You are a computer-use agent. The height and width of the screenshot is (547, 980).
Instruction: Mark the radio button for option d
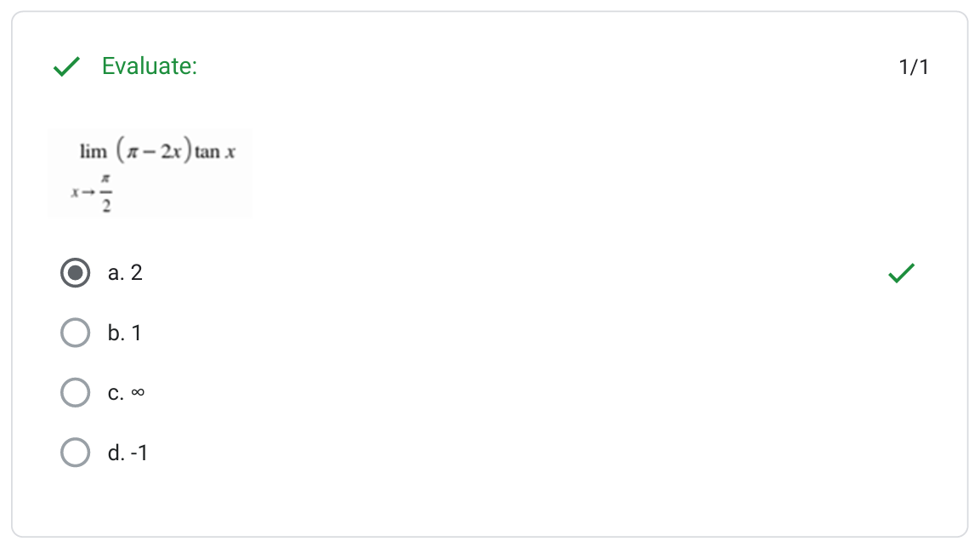pyautogui.click(x=76, y=453)
